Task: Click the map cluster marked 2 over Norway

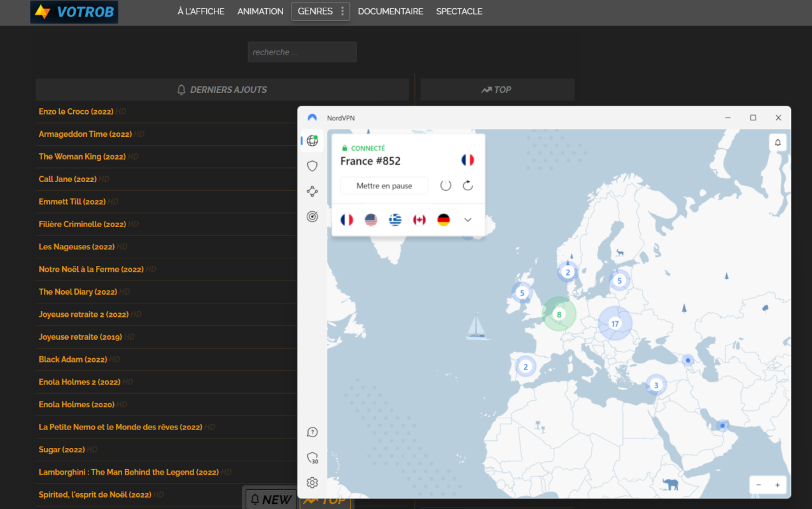Action: tap(568, 272)
